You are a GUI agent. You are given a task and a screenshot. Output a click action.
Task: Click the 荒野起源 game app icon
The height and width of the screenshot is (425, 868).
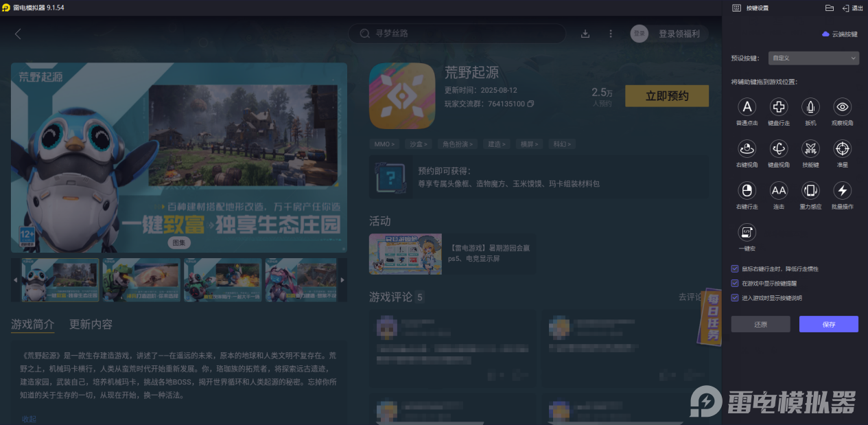(402, 96)
